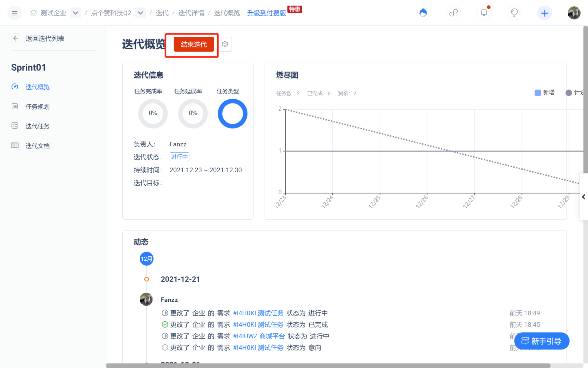The height and width of the screenshot is (368, 588).
Task: Click the blue 任务类型 donut chart
Action: pos(233,113)
